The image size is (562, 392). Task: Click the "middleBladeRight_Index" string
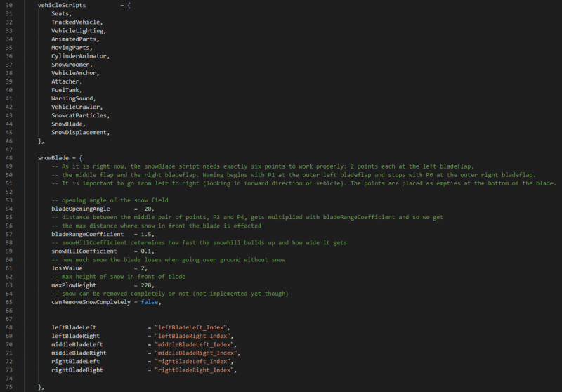(x=197, y=353)
